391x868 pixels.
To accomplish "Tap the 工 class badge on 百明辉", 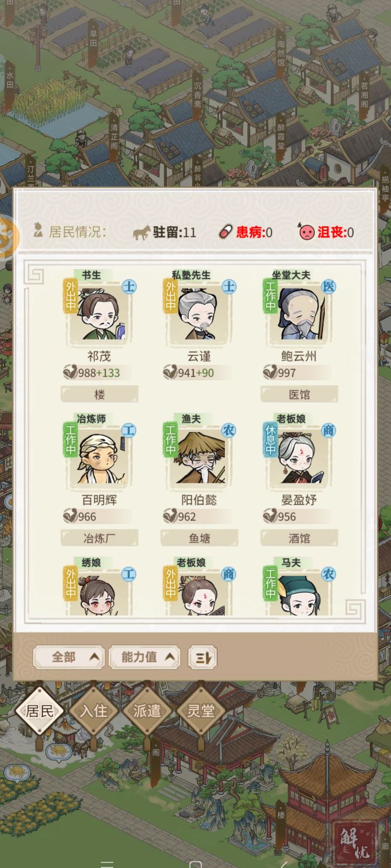I will (129, 431).
